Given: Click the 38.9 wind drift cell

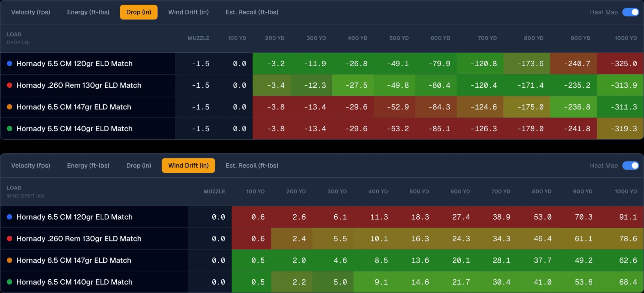Looking at the screenshot, I should [497, 217].
